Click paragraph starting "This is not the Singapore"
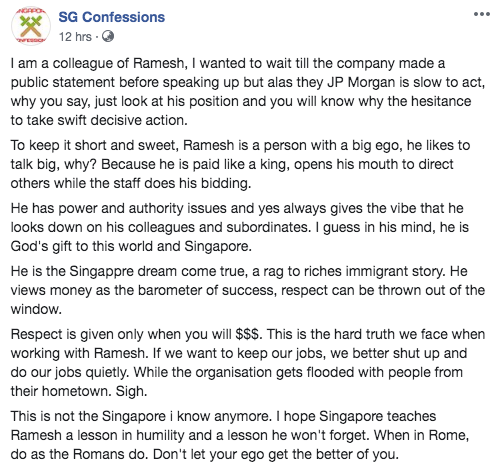The width and height of the screenshot is (497, 471). tap(240, 435)
